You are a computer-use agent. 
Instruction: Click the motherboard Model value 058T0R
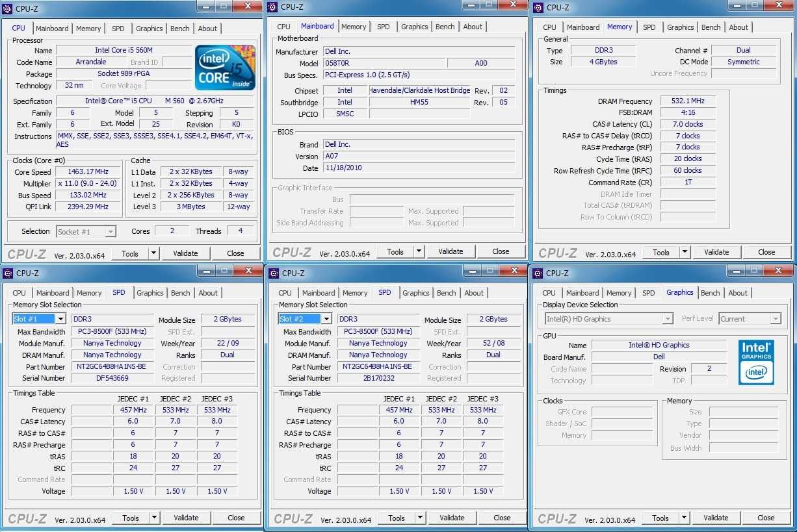(x=384, y=63)
